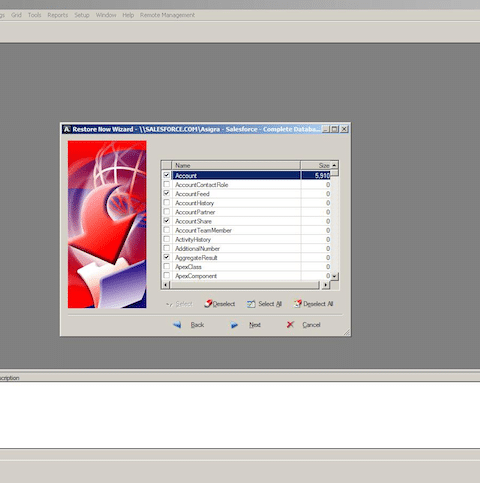
Task: Click the Deselect All icon
Action: click(x=297, y=304)
